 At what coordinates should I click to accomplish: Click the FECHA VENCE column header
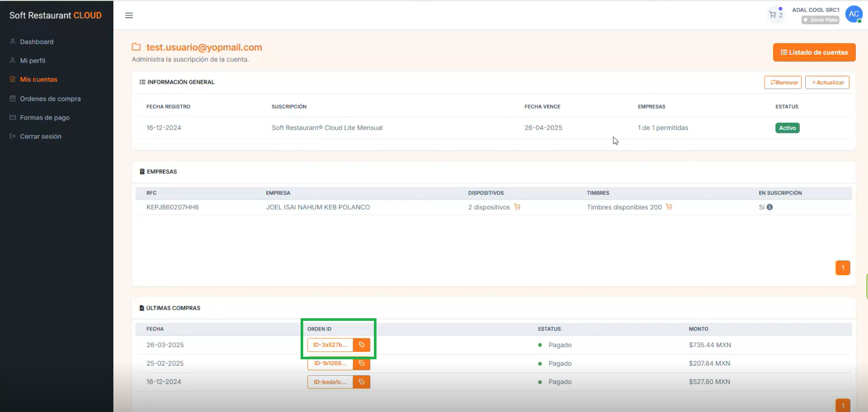[x=542, y=106]
